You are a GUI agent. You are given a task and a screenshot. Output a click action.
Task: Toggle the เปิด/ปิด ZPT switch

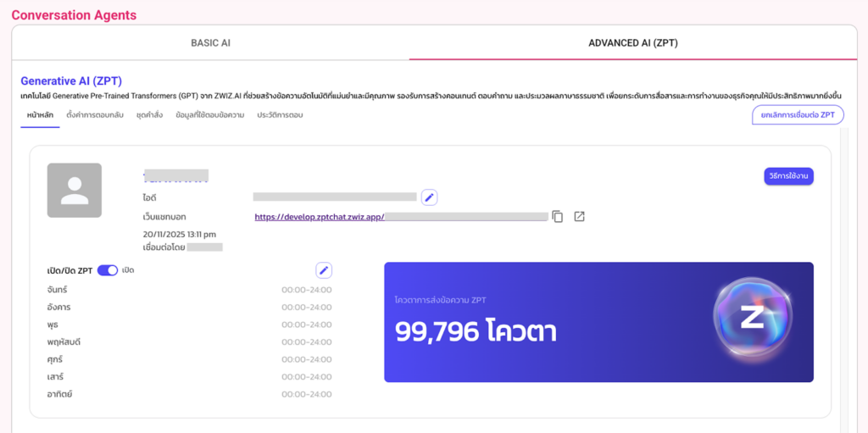pyautogui.click(x=108, y=270)
